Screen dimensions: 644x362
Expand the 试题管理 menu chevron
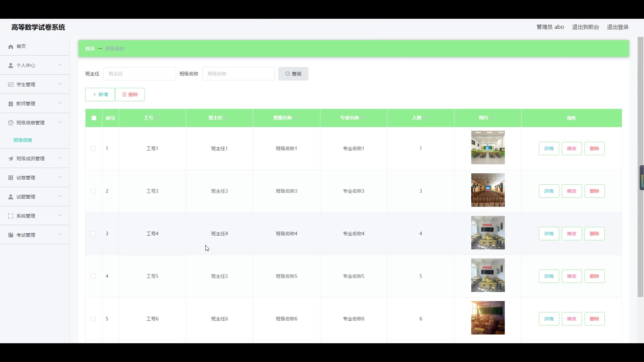pyautogui.click(x=60, y=196)
